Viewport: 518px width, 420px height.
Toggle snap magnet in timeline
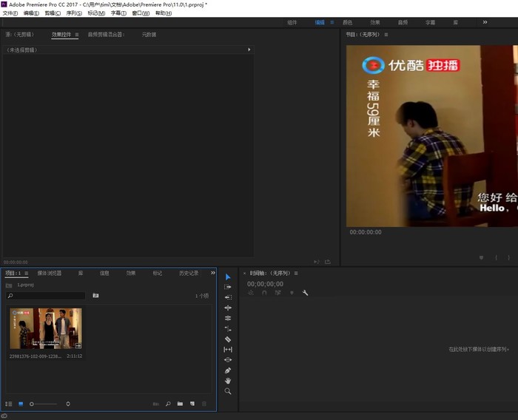264,293
